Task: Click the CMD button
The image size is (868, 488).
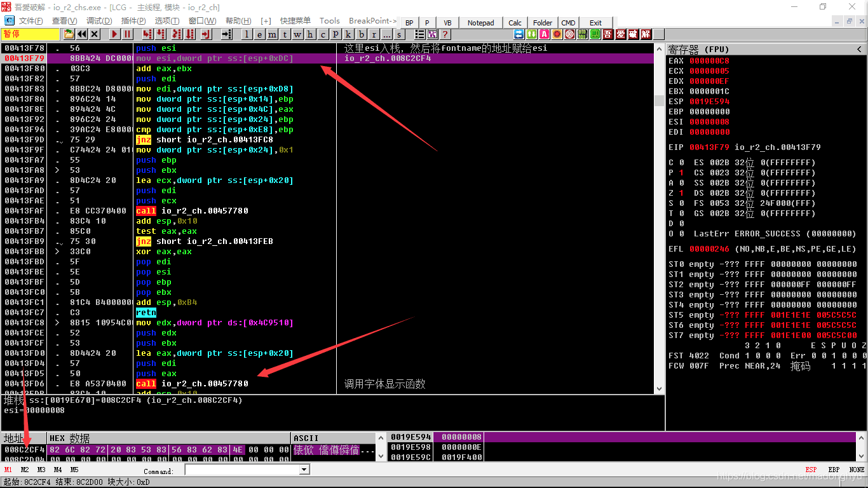Action: coord(568,23)
